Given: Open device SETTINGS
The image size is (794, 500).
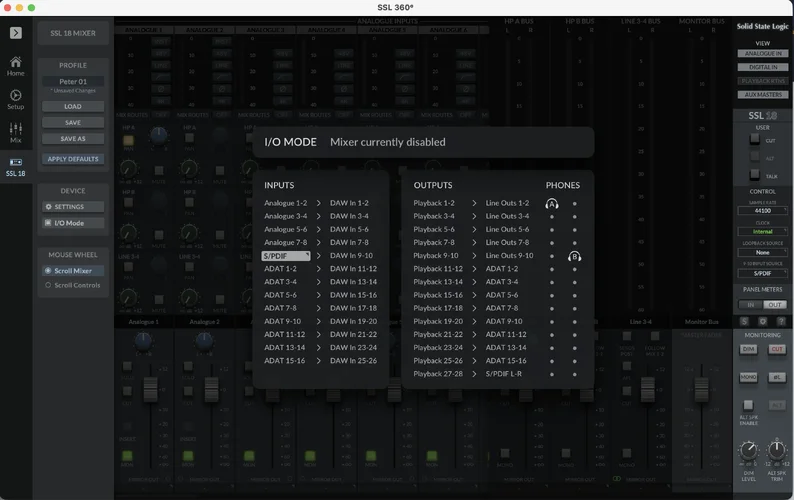Looking at the screenshot, I should [x=73, y=207].
